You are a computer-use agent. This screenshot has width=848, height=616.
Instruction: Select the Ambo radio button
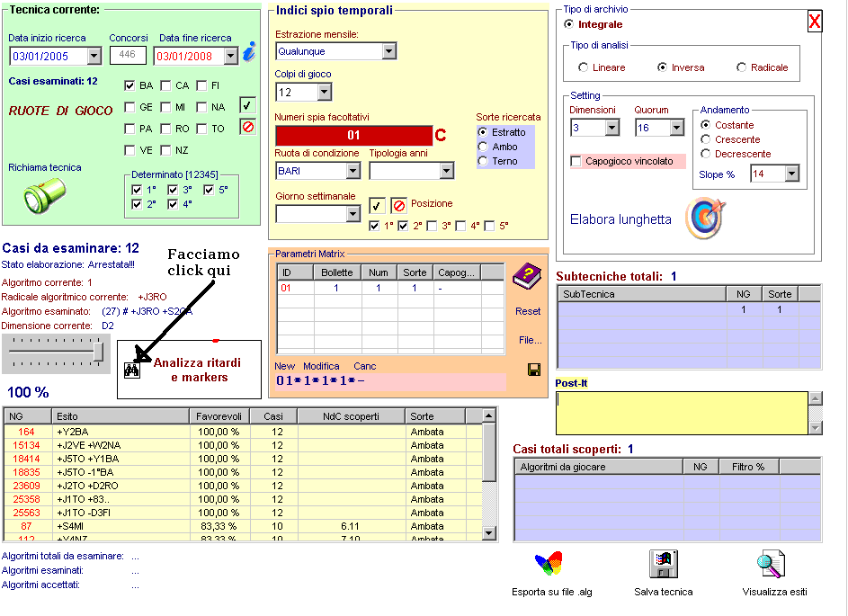coord(483,147)
